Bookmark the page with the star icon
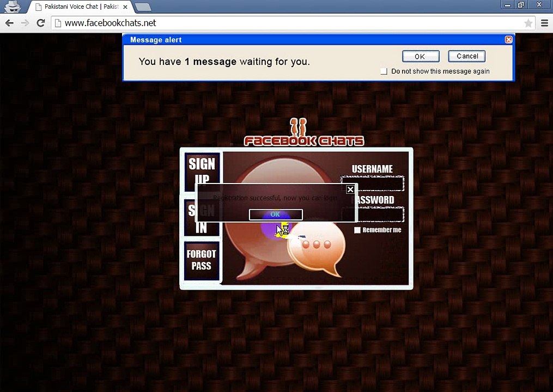The height and width of the screenshot is (392, 553). coord(528,23)
